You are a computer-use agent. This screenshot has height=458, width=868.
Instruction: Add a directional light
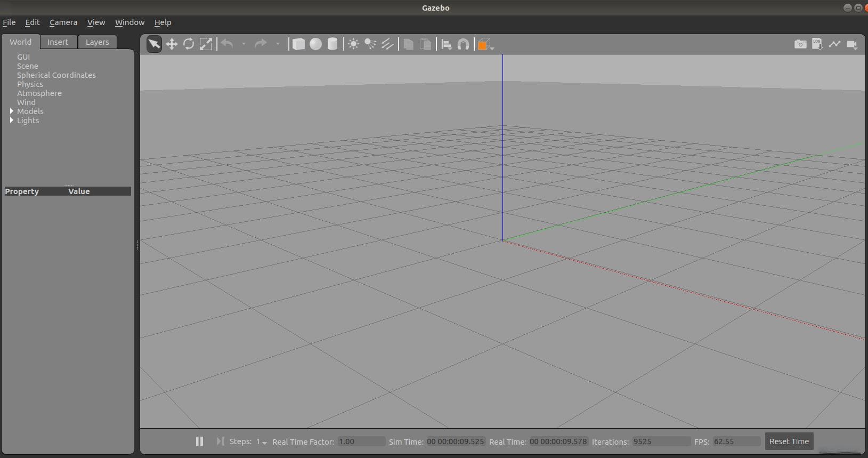click(387, 44)
